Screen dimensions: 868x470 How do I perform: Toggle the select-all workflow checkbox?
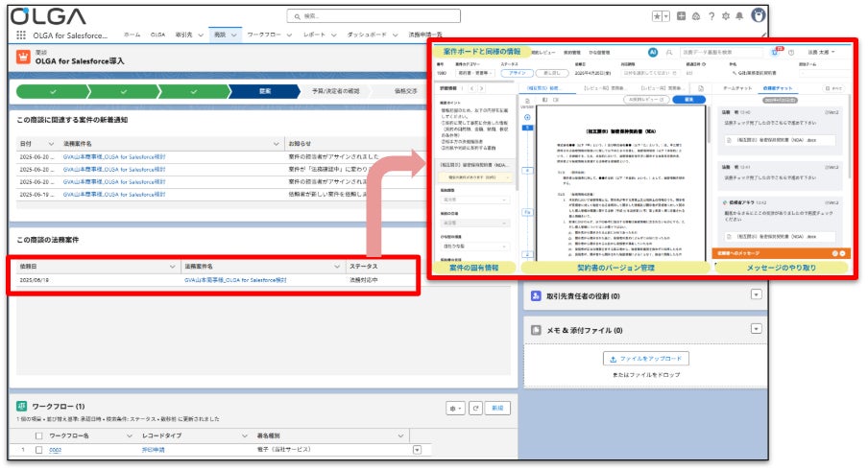(x=38, y=435)
